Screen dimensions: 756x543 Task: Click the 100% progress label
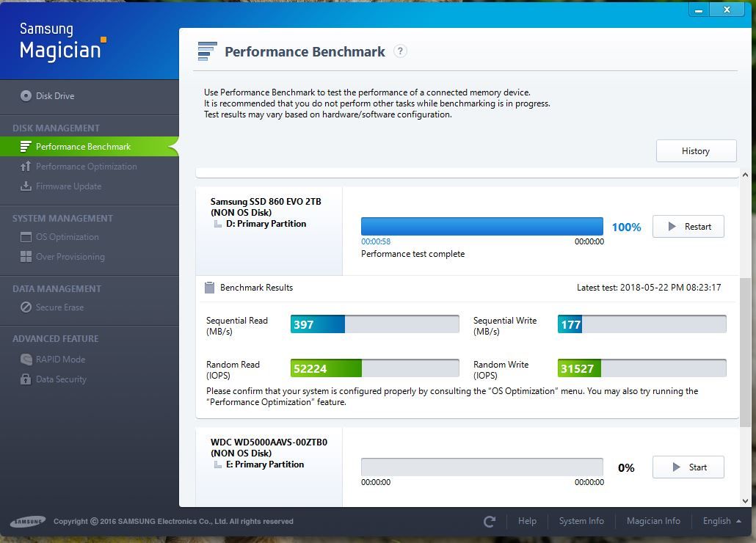pyautogui.click(x=626, y=227)
